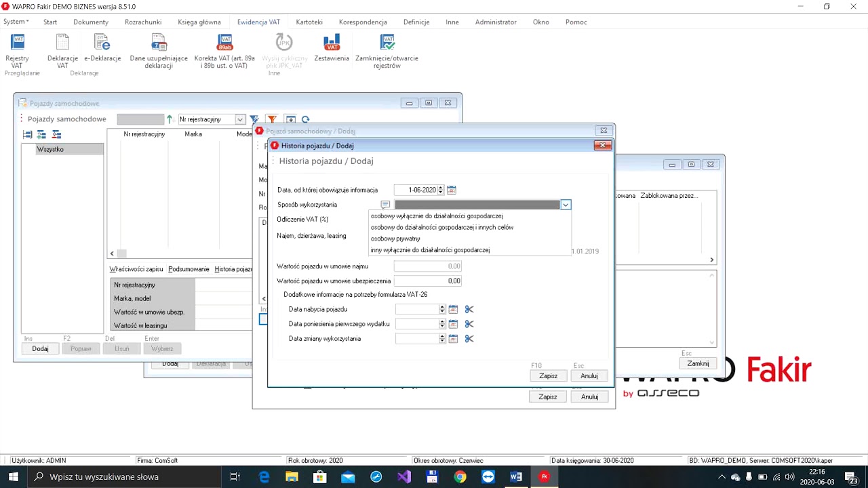Screen dimensions: 868x488
Task: Open Deklaracje VAT from the ribbon
Action: (x=62, y=52)
